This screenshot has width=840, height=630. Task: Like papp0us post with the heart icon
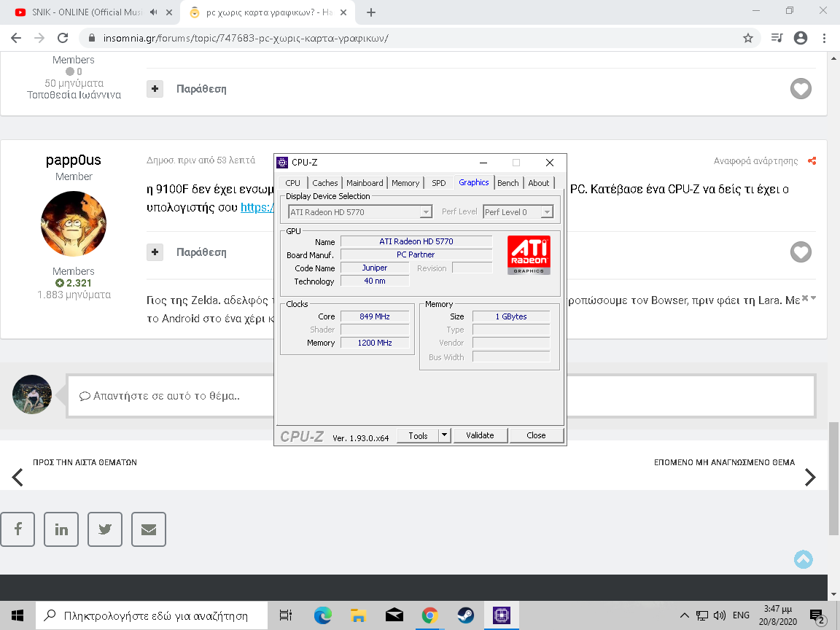coord(801,252)
